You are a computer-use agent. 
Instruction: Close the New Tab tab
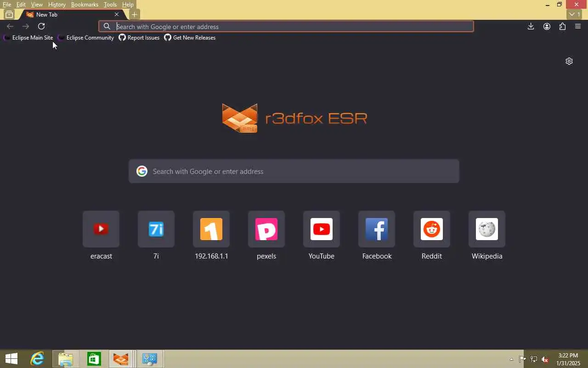[116, 14]
